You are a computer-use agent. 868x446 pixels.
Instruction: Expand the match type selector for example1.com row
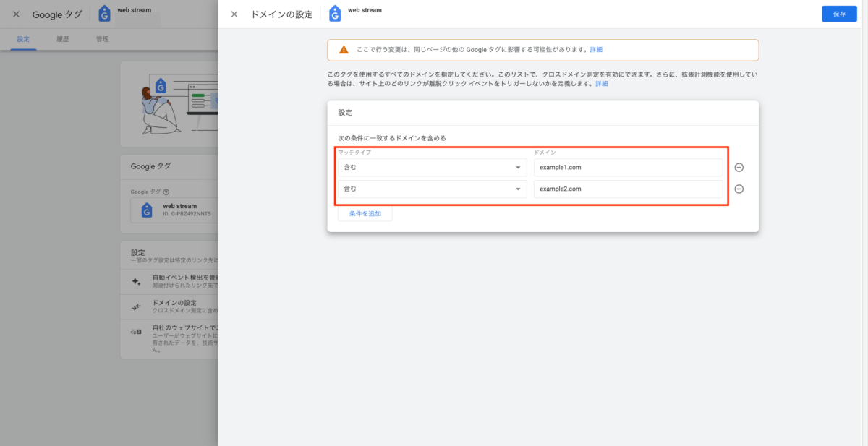coord(519,167)
